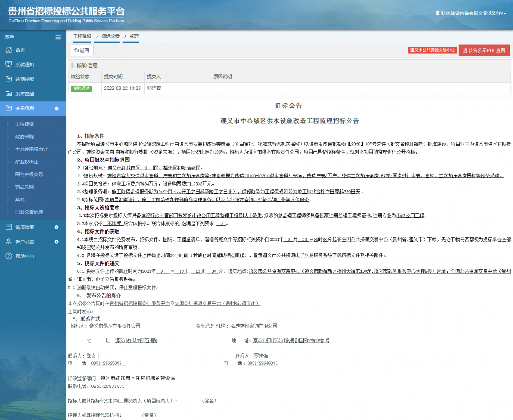
Task: Click the monitor icon next to 系统通知
Action: [x=9, y=65]
